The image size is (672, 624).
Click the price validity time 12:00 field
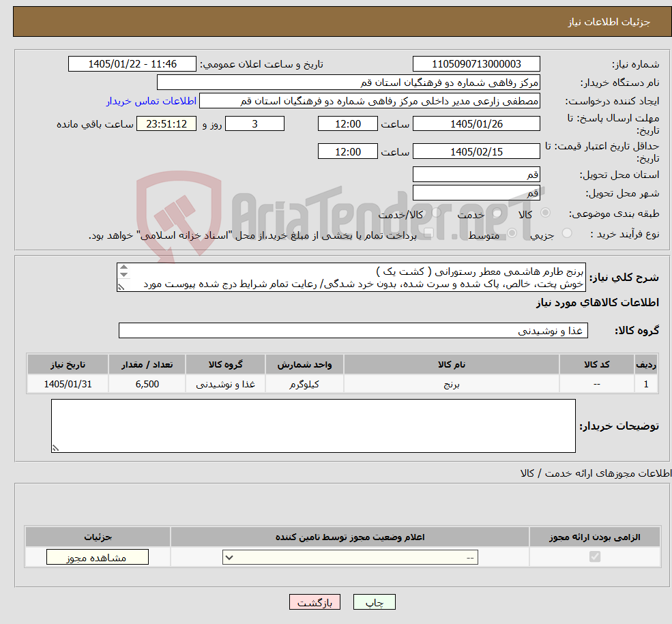347,151
